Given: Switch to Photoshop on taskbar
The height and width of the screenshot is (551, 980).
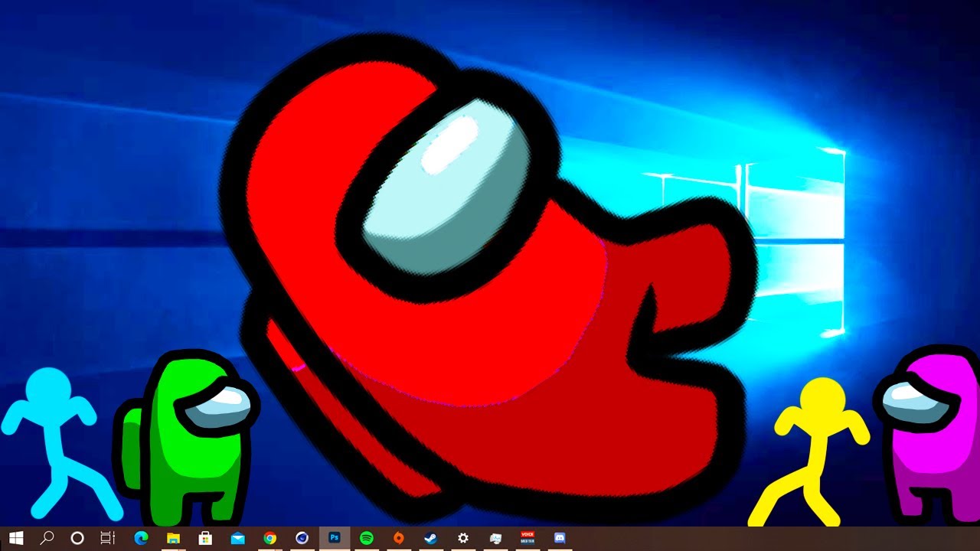Looking at the screenshot, I should pyautogui.click(x=335, y=538).
